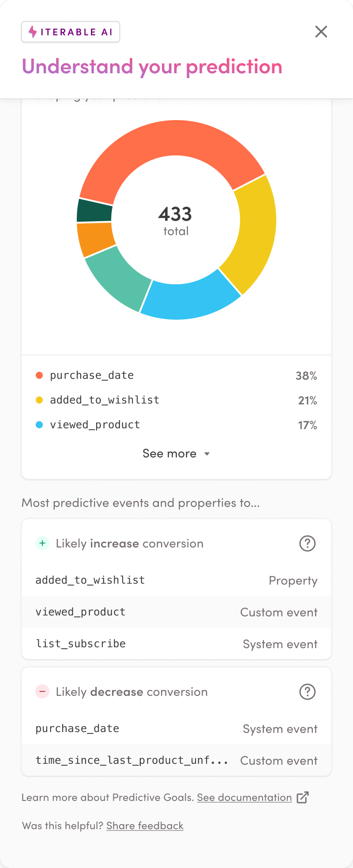Open the See documentation link
353x868 pixels.
point(244,797)
